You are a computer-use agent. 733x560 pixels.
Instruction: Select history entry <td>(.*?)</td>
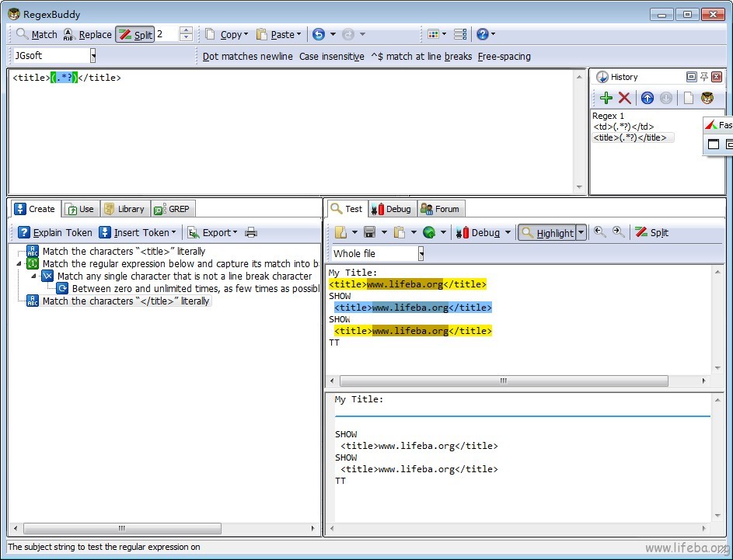[x=623, y=127]
